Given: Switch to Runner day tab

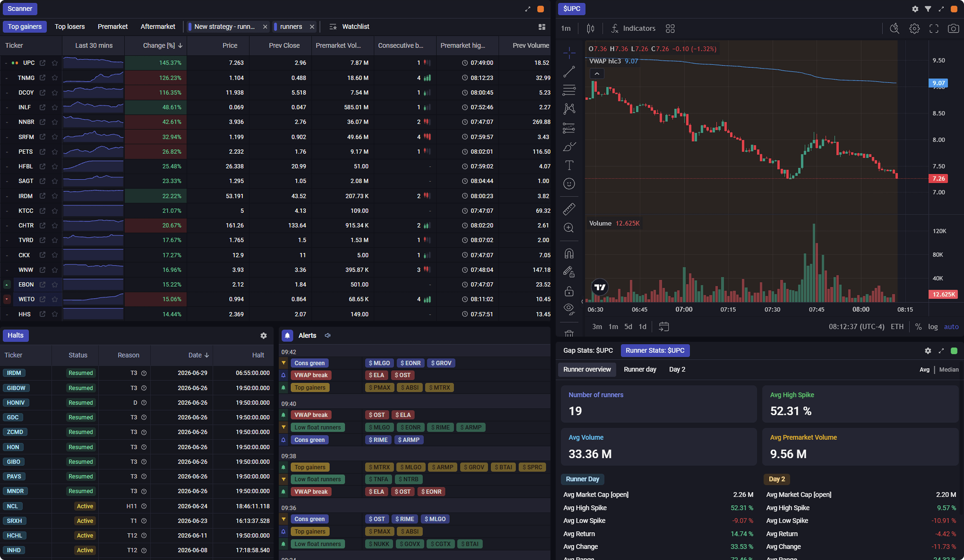Looking at the screenshot, I should 640,369.
